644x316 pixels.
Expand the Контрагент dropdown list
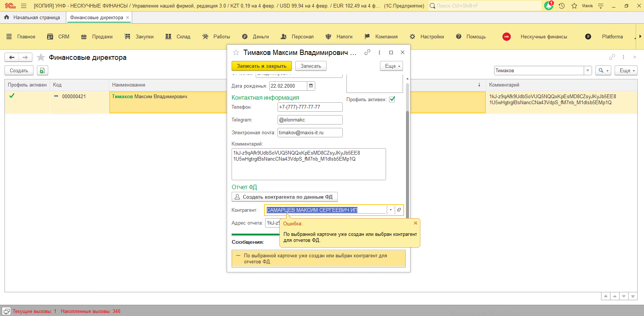pos(391,210)
